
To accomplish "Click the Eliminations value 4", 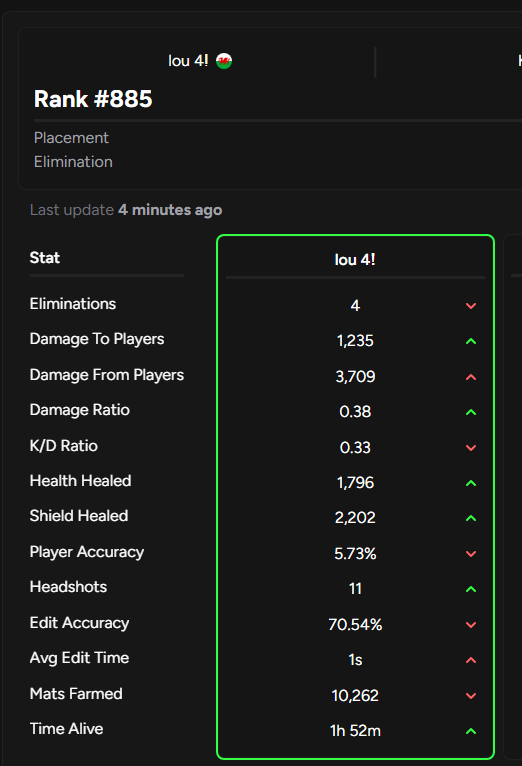I will point(355,306).
